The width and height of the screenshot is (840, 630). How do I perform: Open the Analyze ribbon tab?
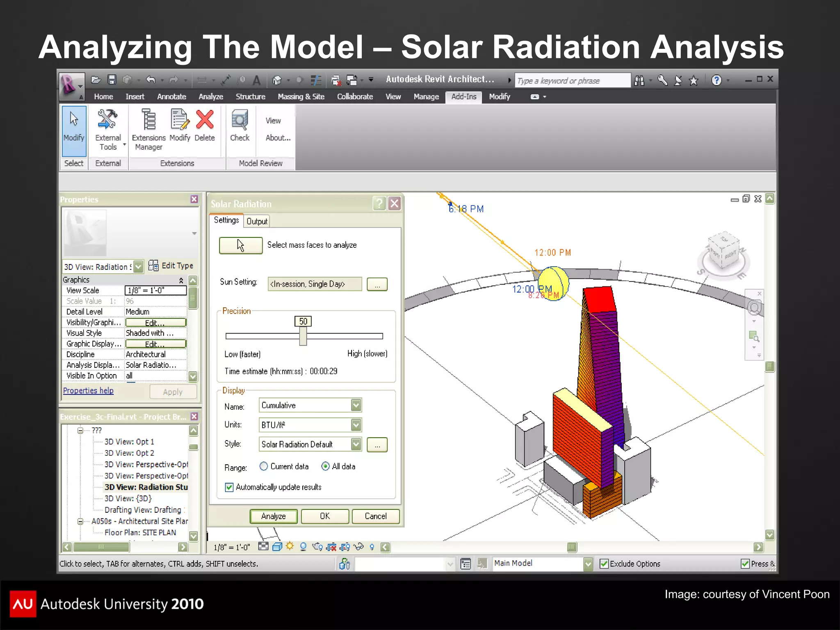coord(211,97)
